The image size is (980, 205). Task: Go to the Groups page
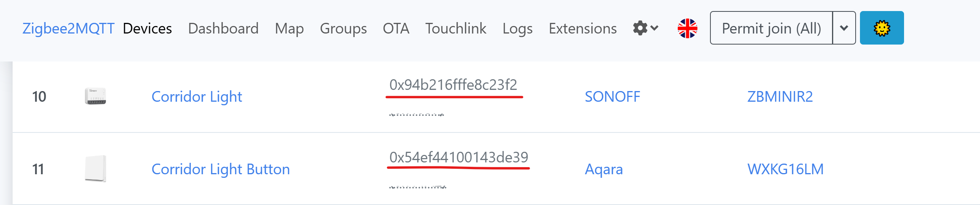click(x=343, y=28)
